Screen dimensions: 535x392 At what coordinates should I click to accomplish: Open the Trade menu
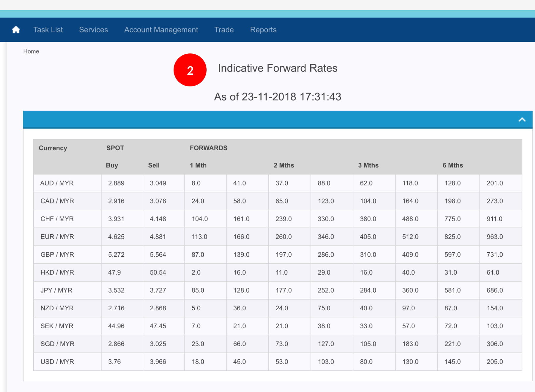pos(224,30)
